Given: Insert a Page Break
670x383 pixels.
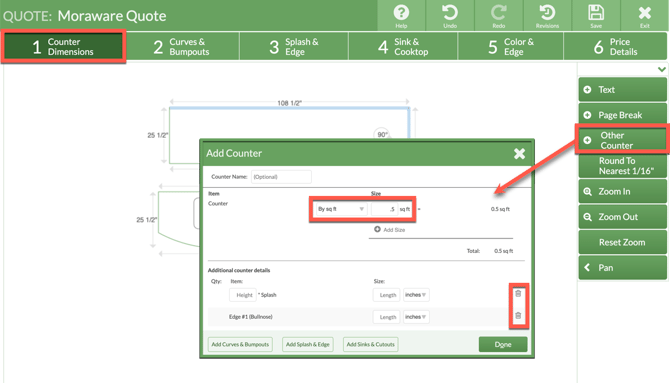Looking at the screenshot, I should tap(623, 115).
